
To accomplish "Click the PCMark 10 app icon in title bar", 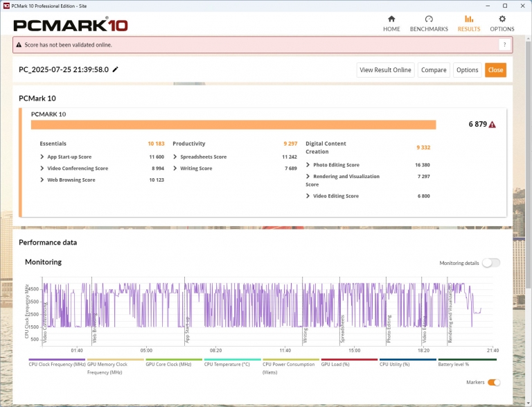I will click(6, 6).
